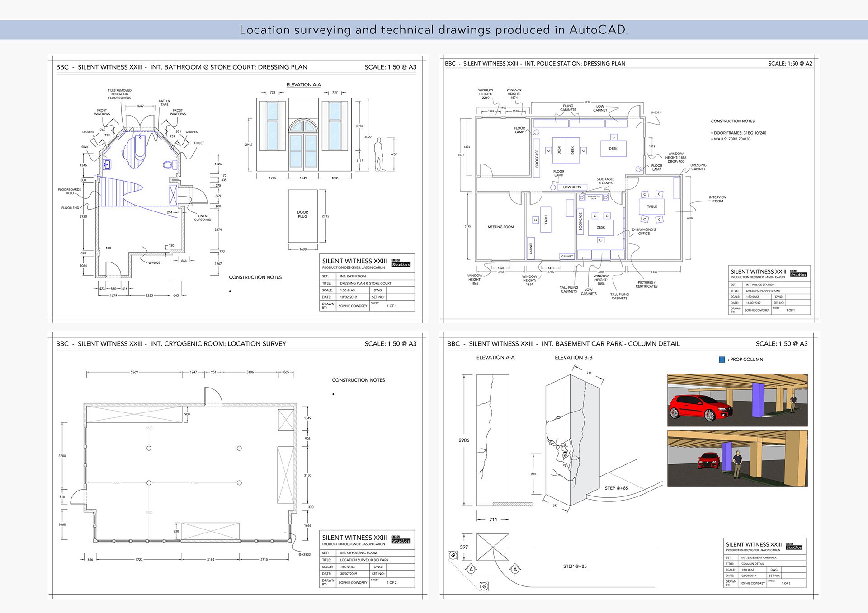Click the header banner text about AutoCAD
The height and width of the screenshot is (613, 868).
tap(434, 30)
